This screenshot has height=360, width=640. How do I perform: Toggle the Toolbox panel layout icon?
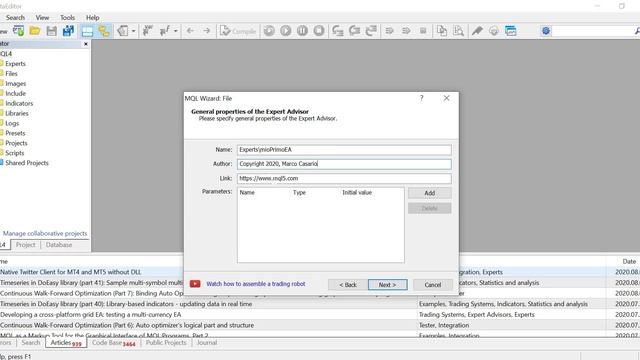87,31
